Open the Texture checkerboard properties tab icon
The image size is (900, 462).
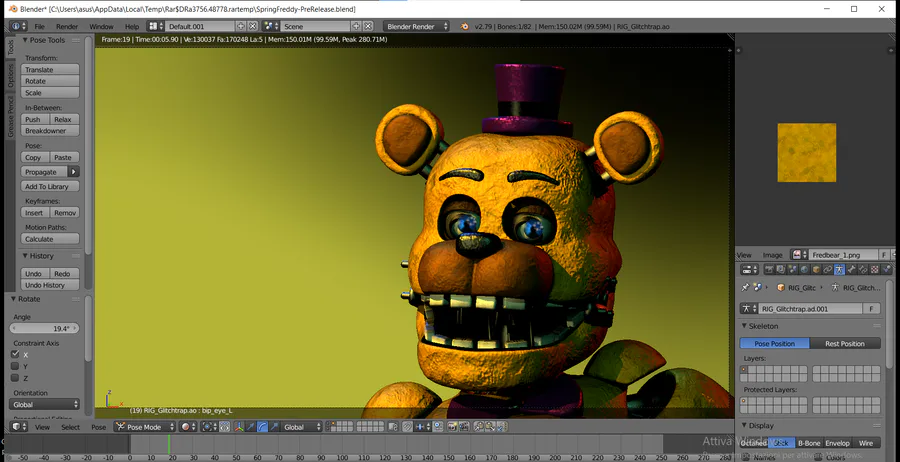(875, 269)
